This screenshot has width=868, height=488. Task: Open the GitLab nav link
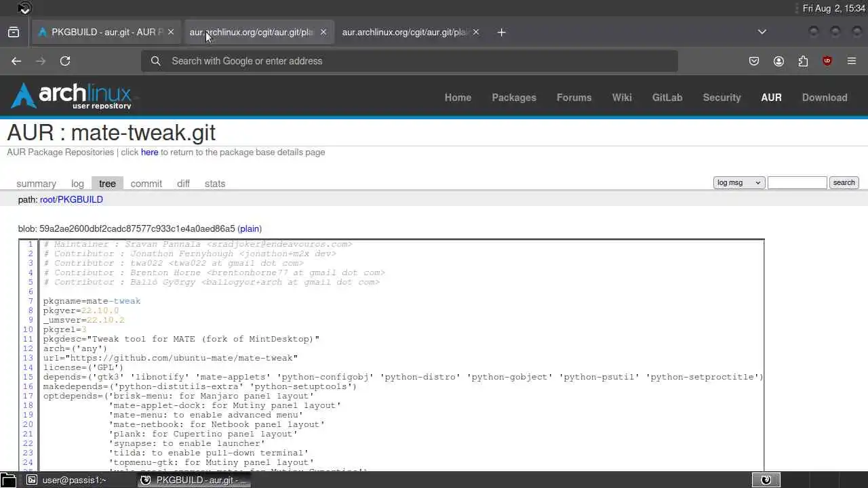(667, 98)
